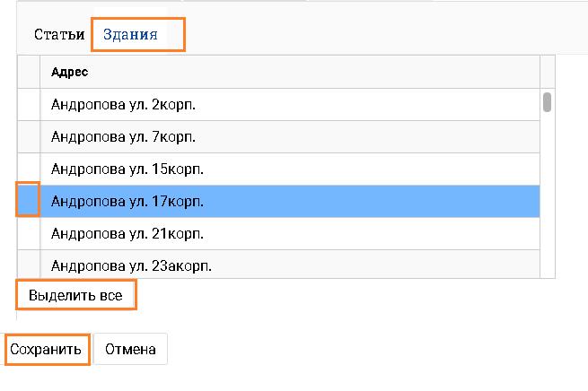Click the Сохранить button

48,350
